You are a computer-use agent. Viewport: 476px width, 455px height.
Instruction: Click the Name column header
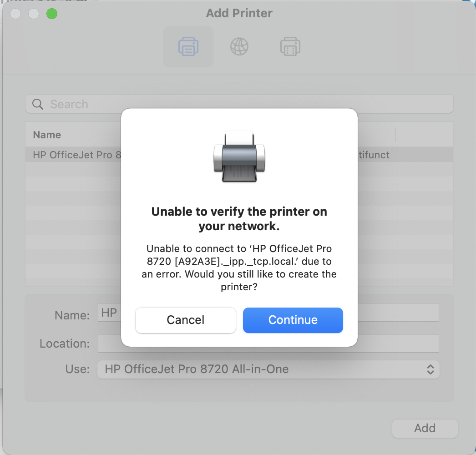[47, 135]
